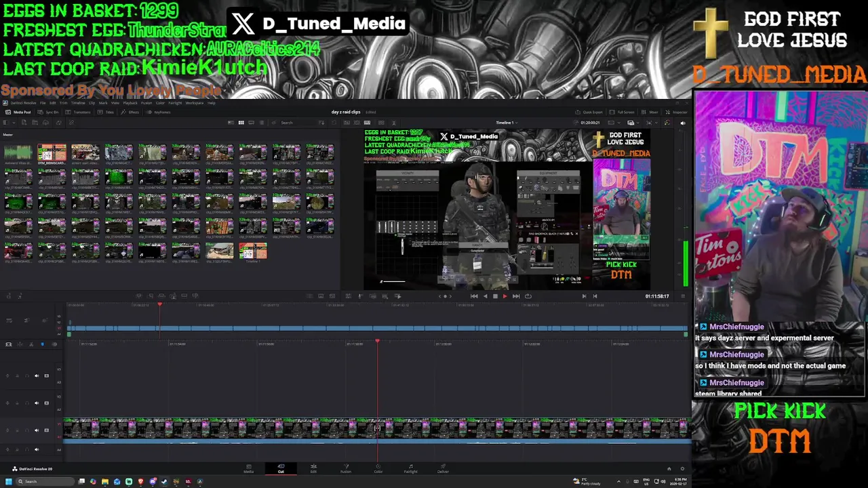Open the taskbar clock and date
Image resolution: width=868 pixels, height=488 pixels.
point(678,482)
